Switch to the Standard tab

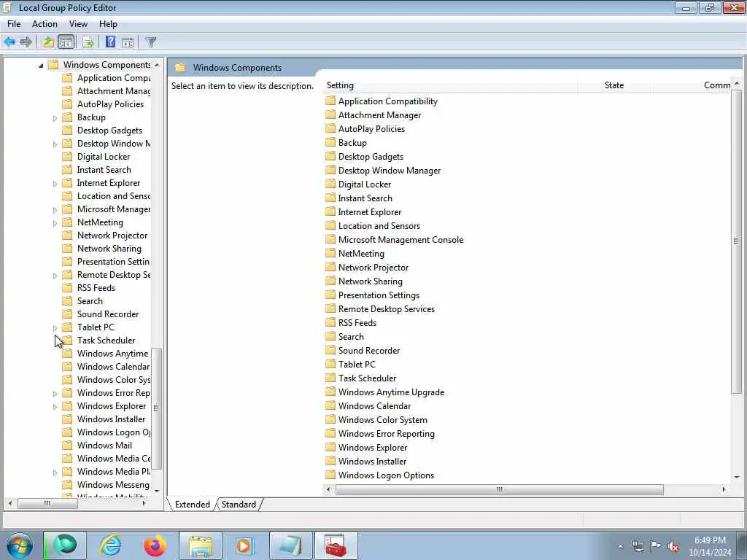tap(239, 505)
